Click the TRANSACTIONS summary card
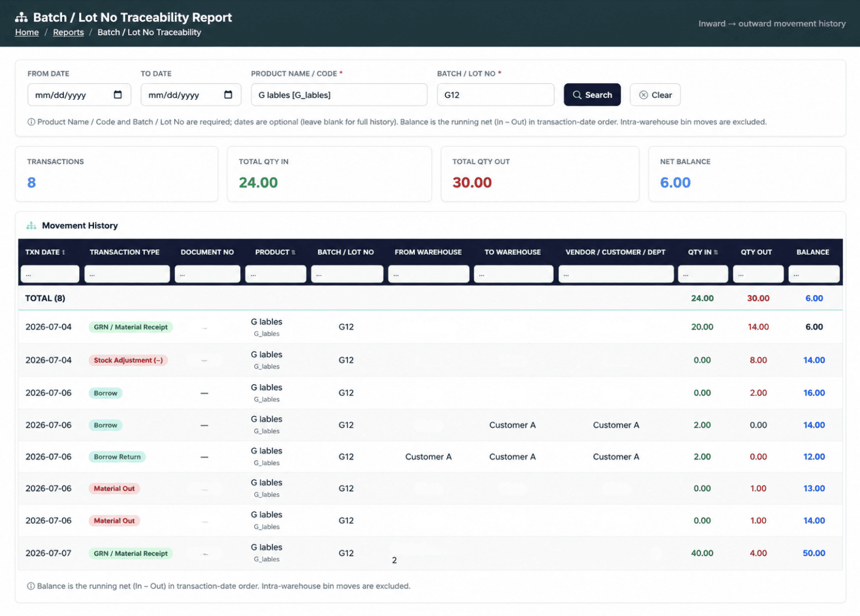Viewport: 860px width, 616px height. (116, 174)
